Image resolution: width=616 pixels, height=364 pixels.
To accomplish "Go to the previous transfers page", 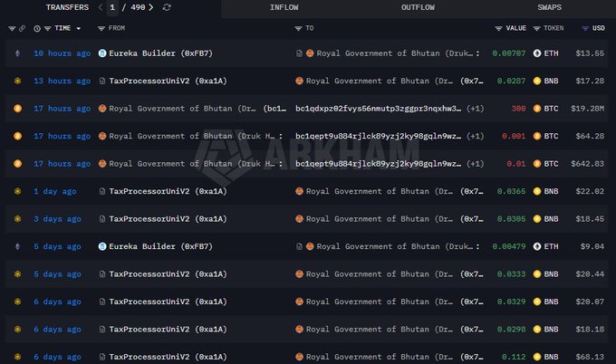I will click(101, 7).
